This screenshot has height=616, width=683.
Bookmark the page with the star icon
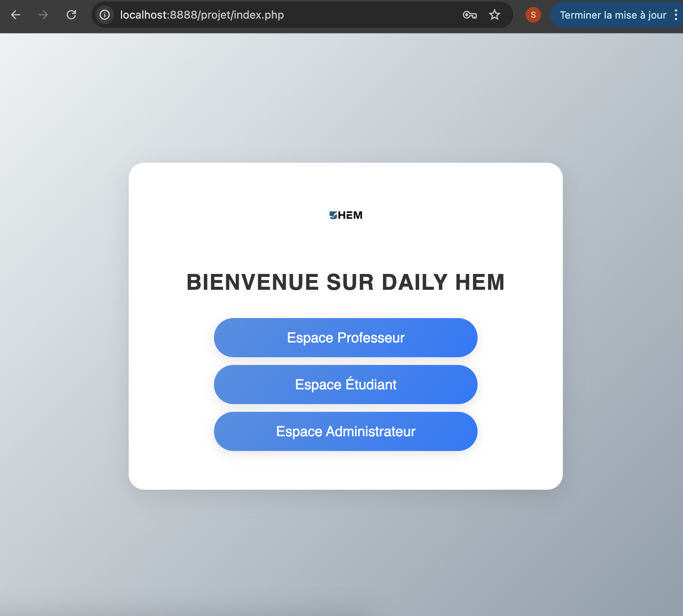(494, 15)
